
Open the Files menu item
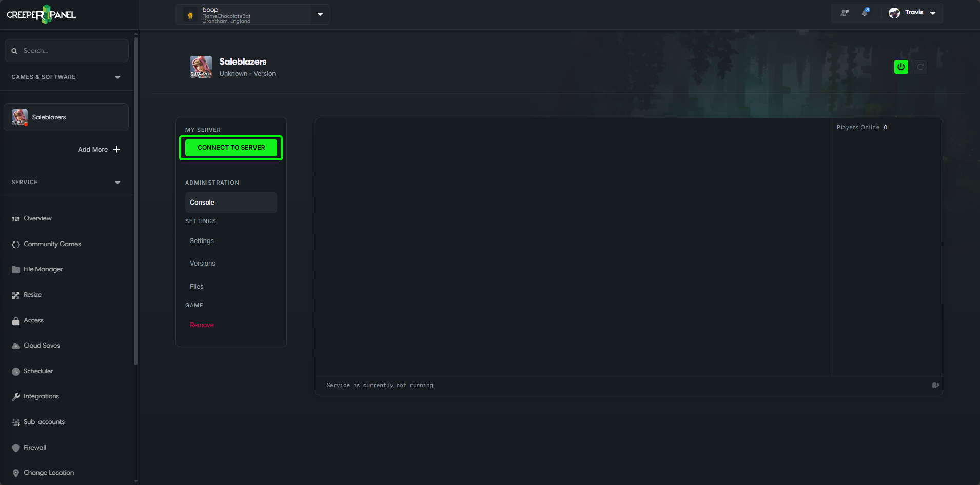pyautogui.click(x=197, y=287)
